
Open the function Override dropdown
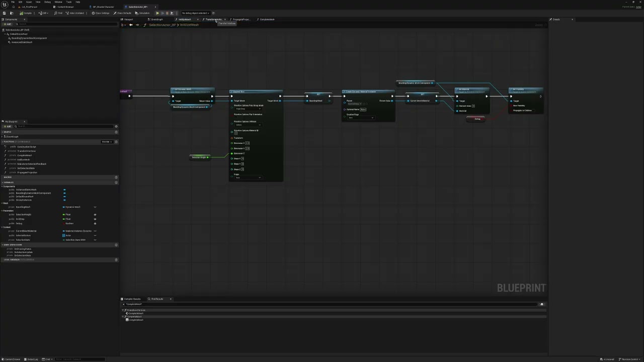coord(106,142)
